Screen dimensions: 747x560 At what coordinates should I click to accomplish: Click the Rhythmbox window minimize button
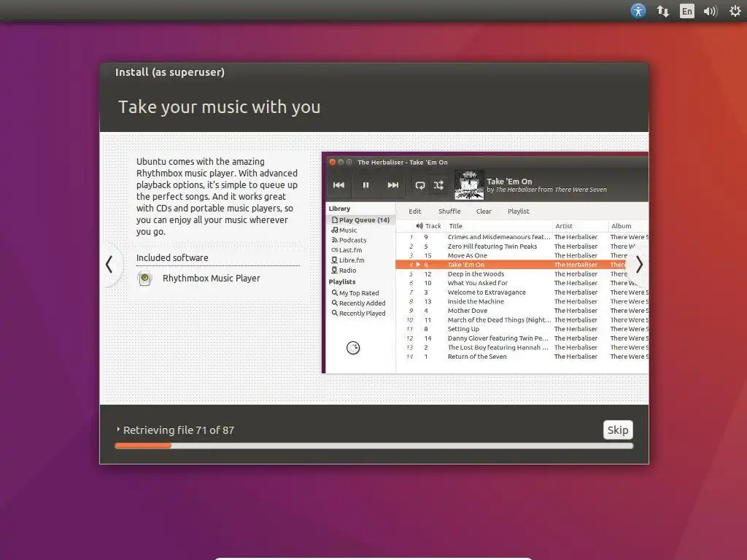341,163
